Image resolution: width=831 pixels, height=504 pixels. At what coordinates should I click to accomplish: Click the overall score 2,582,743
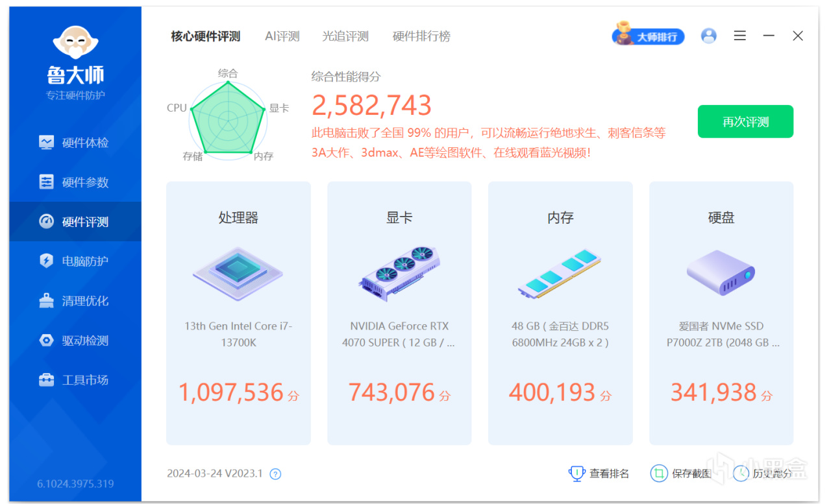tap(371, 106)
